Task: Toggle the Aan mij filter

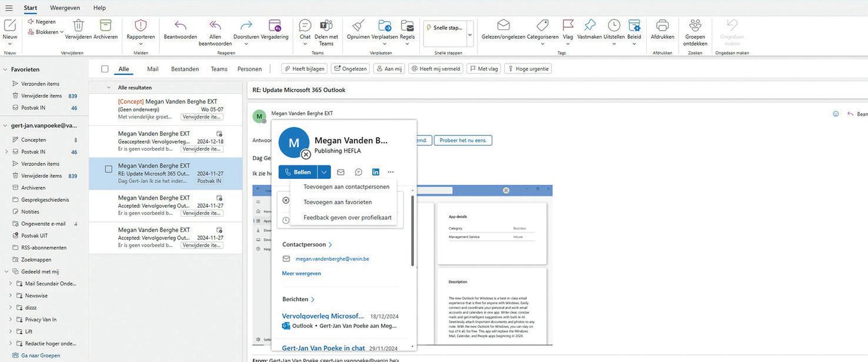Action: (389, 69)
